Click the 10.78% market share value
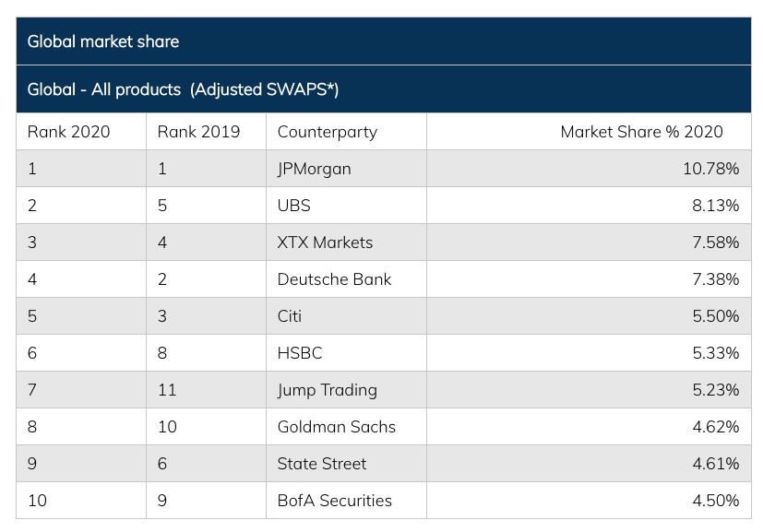This screenshot has height=532, width=763. coord(711,169)
